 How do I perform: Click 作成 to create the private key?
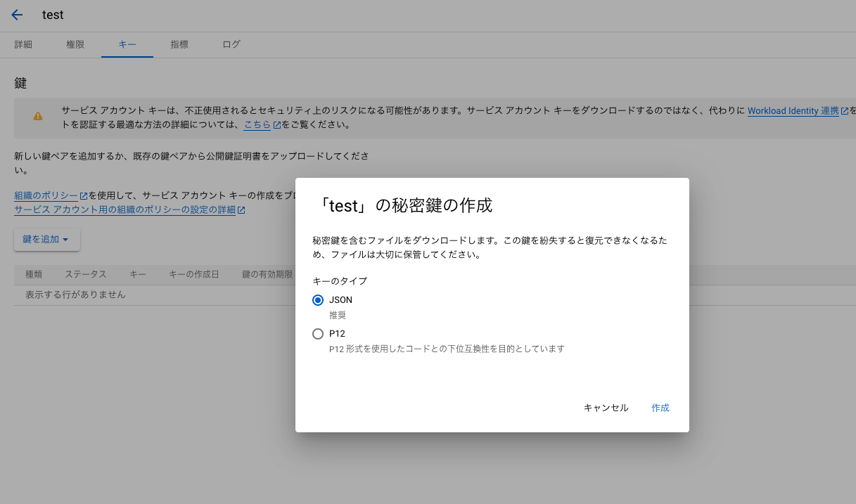click(660, 408)
